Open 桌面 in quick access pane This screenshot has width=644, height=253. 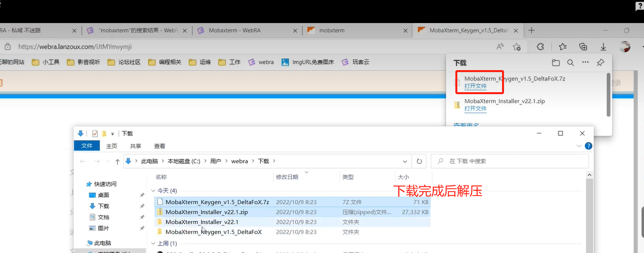[103, 195]
